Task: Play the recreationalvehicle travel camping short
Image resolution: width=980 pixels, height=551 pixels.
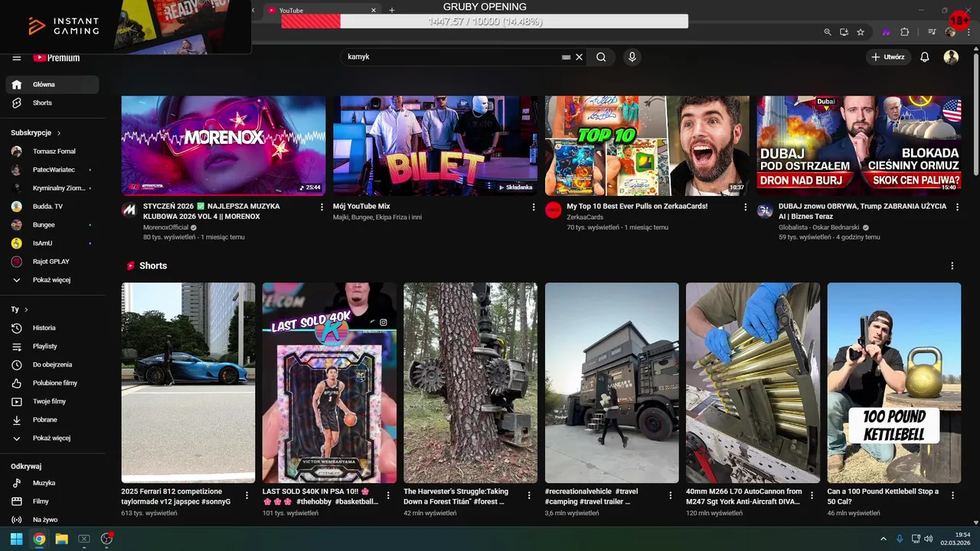Action: [x=612, y=383]
